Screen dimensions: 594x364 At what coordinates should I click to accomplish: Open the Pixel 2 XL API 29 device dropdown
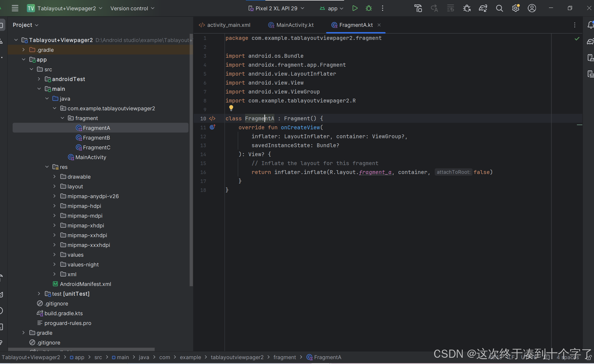[x=276, y=8]
